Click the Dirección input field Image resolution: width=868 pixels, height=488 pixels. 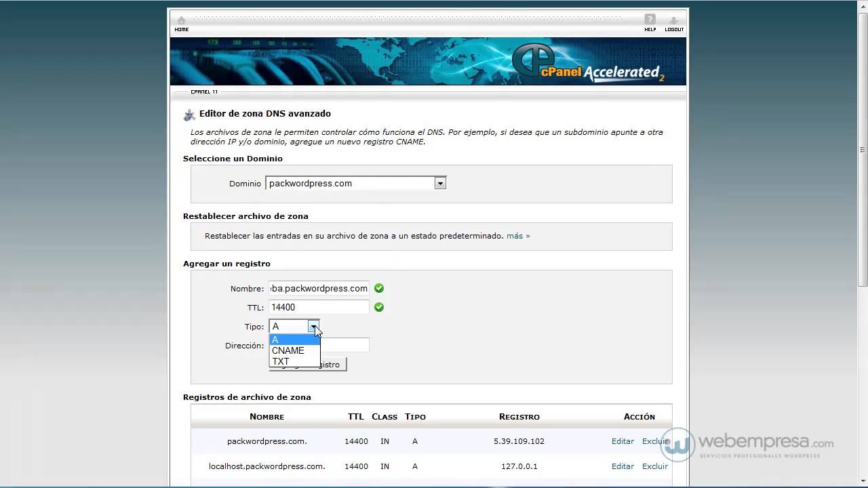344,345
